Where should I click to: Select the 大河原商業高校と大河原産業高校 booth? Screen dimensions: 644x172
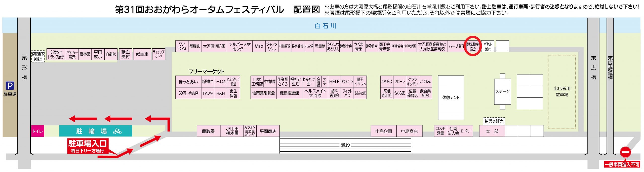click(x=432, y=46)
